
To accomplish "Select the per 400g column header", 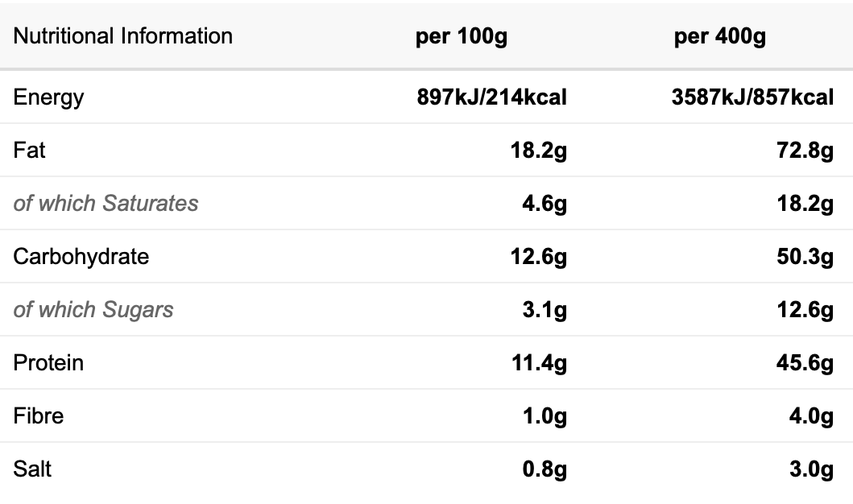I will 720,37.
